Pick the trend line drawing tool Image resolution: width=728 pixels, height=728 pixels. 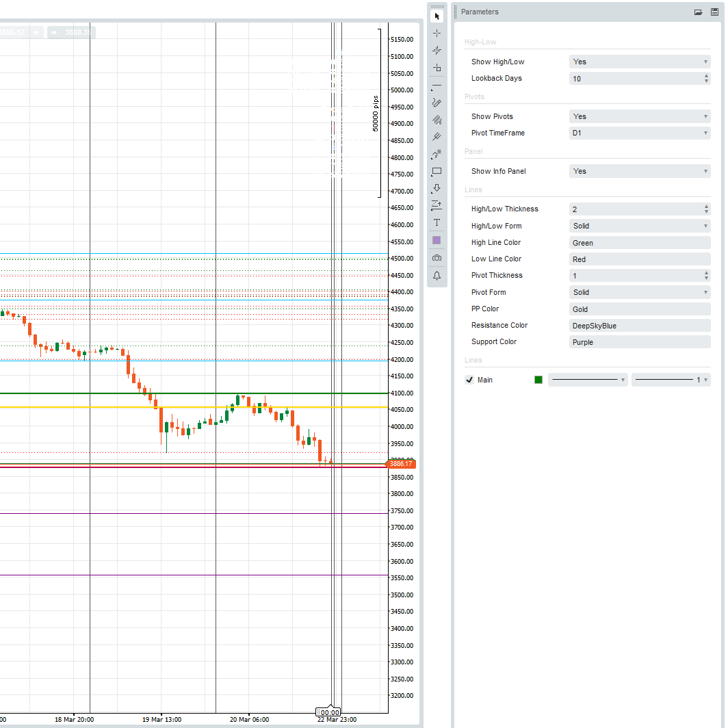(437, 87)
